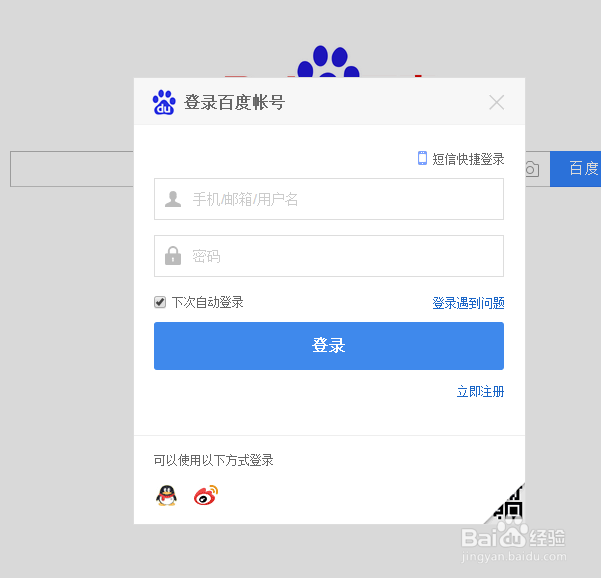This screenshot has height=578, width=601.
Task: Click the camera image search icon
Action: [532, 169]
